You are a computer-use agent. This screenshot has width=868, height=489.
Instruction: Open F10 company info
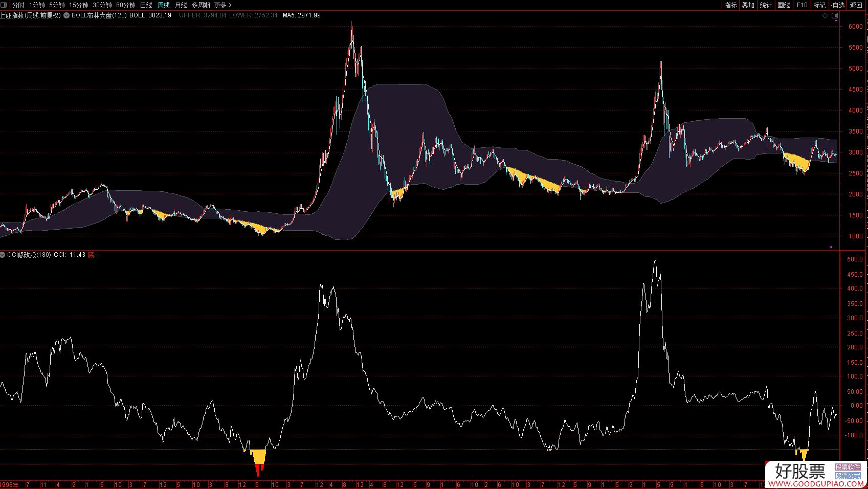pyautogui.click(x=802, y=5)
